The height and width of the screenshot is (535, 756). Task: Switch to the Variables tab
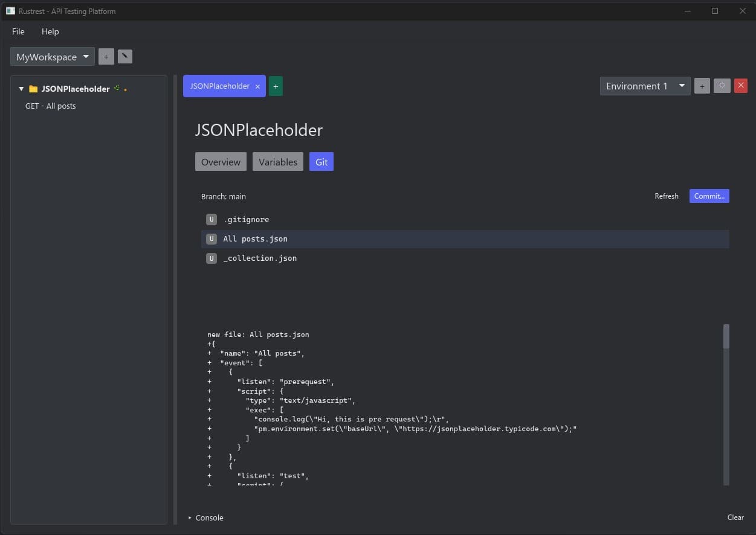coord(278,162)
